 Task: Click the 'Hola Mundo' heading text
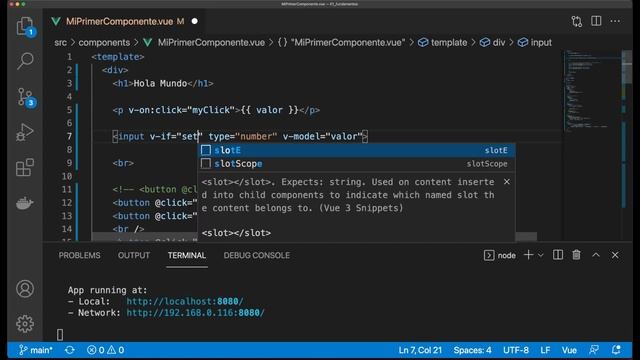pyautogui.click(x=160, y=83)
